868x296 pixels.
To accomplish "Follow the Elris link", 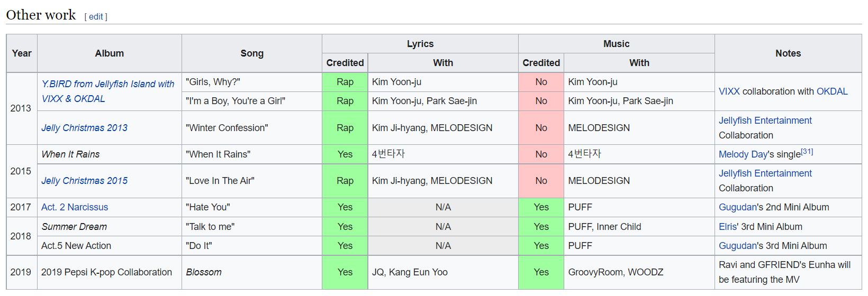I will [728, 227].
